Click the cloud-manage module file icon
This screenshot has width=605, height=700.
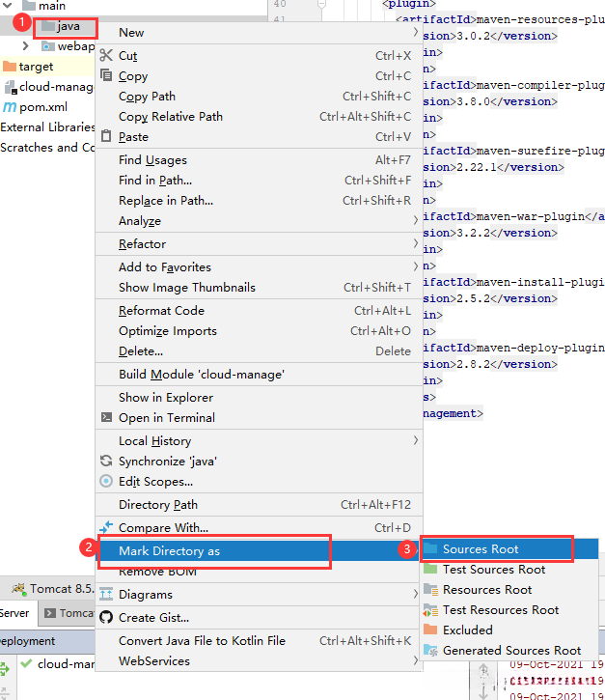click(x=11, y=87)
